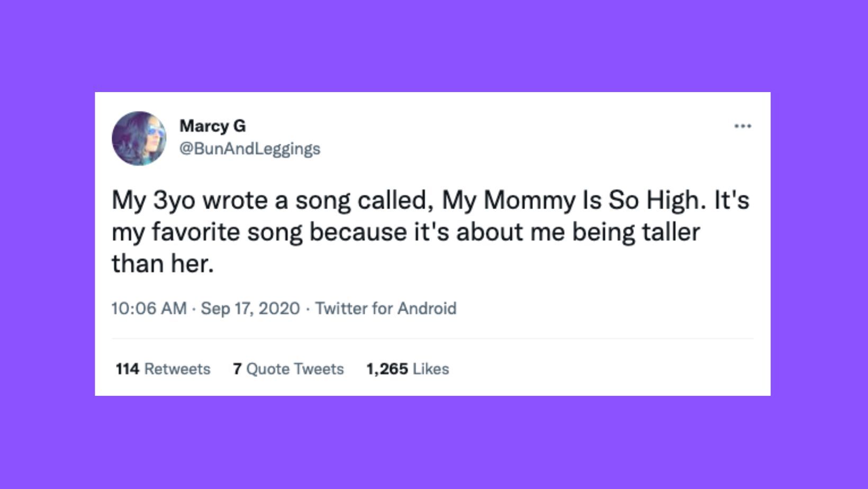Click the words 'than her.' ending the tweet
The width and height of the screenshot is (868, 489).
coord(162,264)
